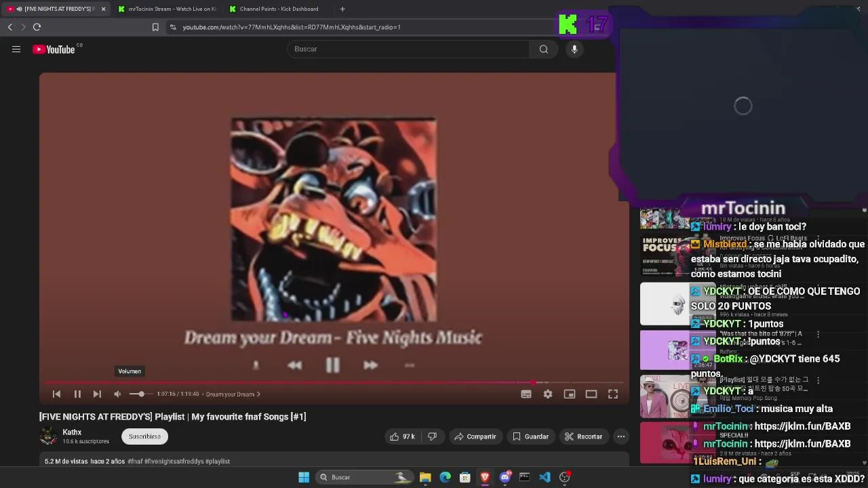The height and width of the screenshot is (488, 868).
Task: Select the youtube.com URL in address bar
Action: (292, 27)
